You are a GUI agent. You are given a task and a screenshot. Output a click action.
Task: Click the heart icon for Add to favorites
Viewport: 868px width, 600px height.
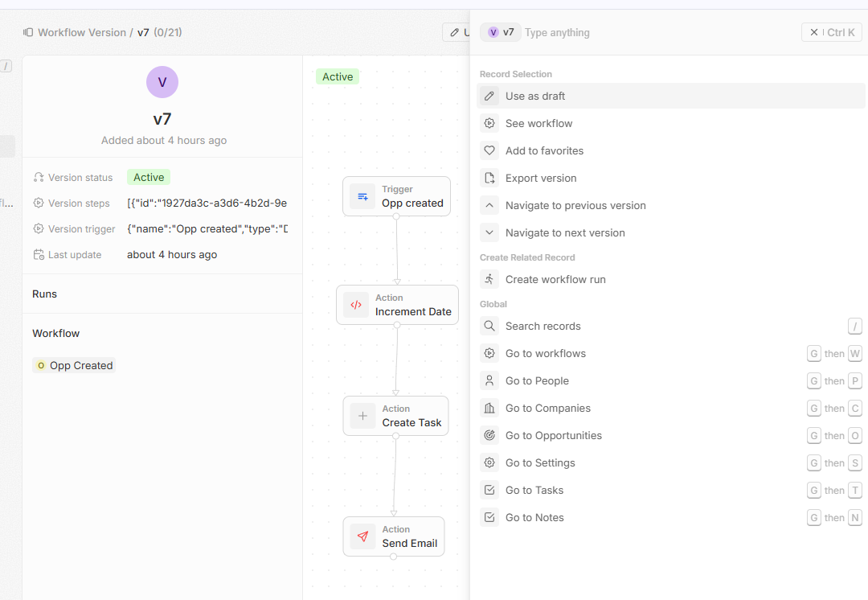tap(489, 150)
